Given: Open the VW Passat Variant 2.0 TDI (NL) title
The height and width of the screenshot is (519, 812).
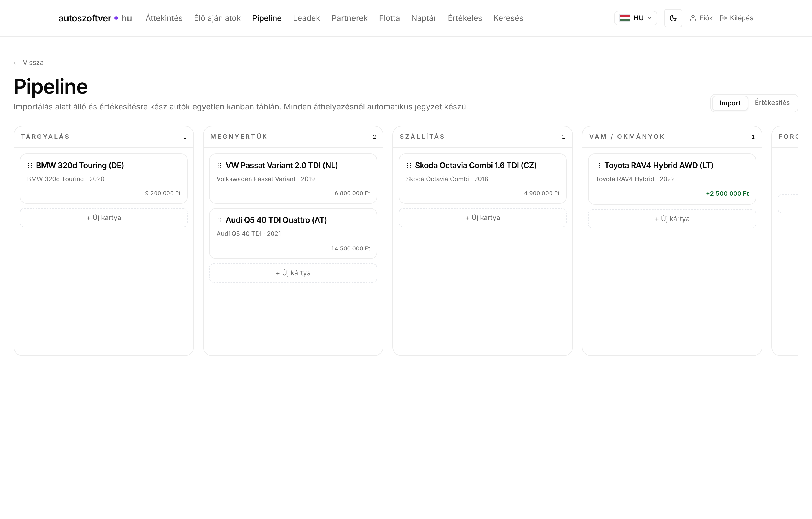Looking at the screenshot, I should pos(282,165).
